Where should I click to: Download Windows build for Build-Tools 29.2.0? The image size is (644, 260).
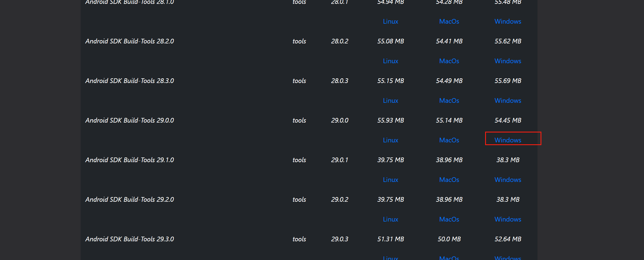[508, 219]
